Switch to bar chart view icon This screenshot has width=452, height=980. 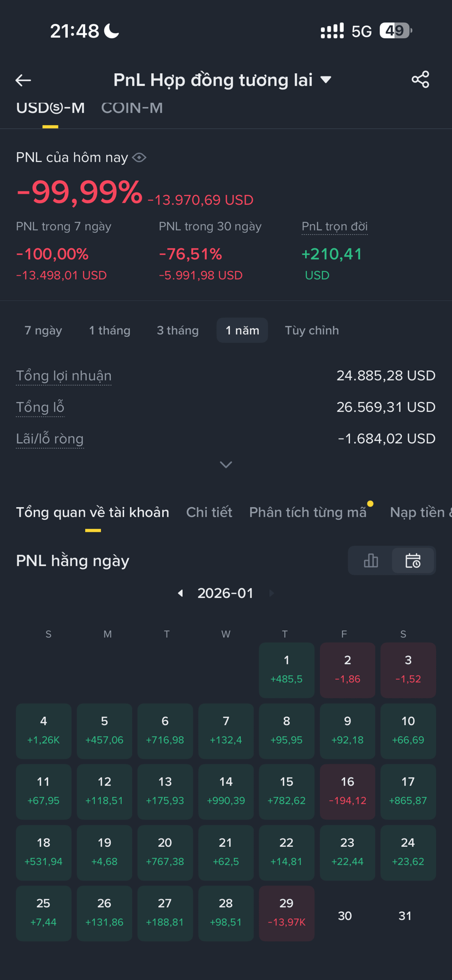point(371,561)
